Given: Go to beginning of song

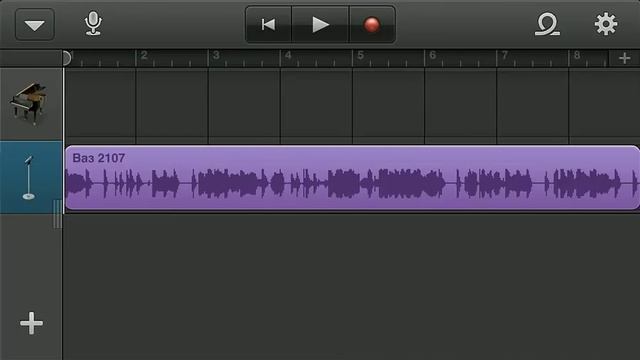Looking at the screenshot, I should coord(268,24).
